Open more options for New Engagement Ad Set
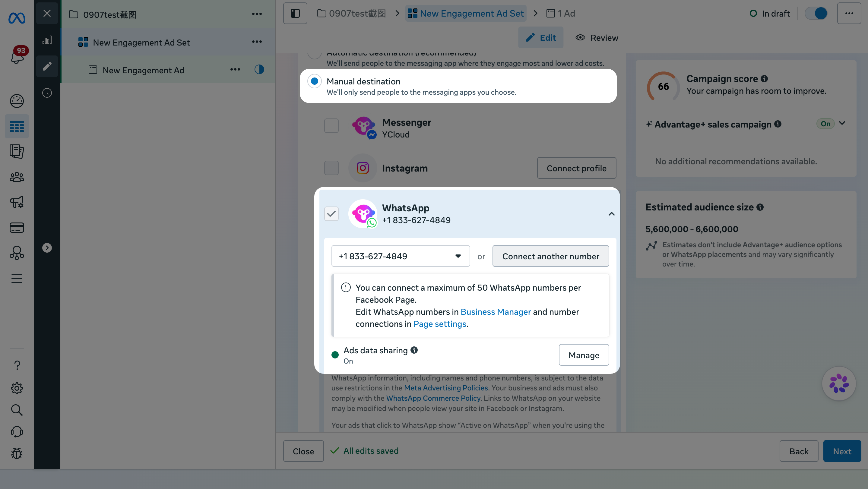Image resolution: width=868 pixels, height=489 pixels. 257,42
